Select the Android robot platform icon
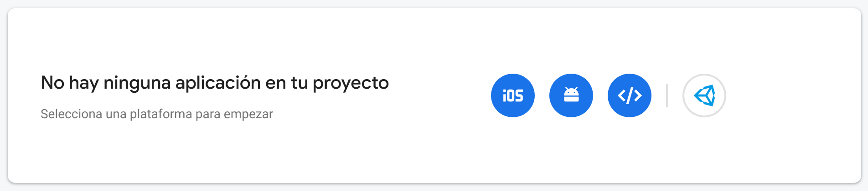868x191 pixels. 571,95
